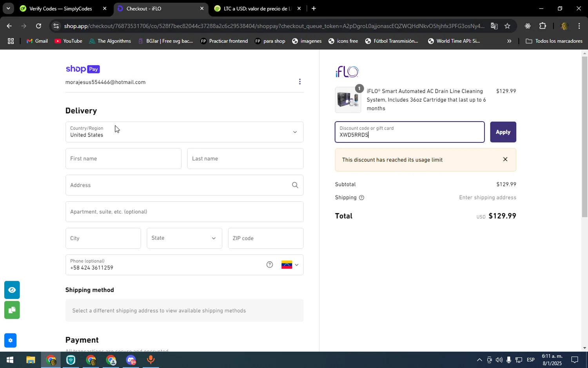588x368 pixels.
Task: Bookmark this page with star icon
Action: click(x=507, y=26)
